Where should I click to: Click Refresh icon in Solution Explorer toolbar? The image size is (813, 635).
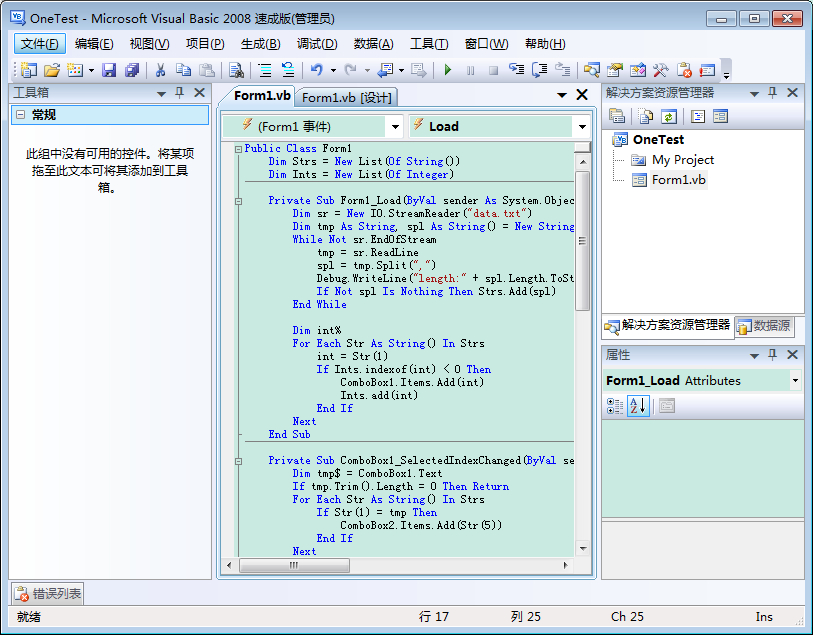668,116
